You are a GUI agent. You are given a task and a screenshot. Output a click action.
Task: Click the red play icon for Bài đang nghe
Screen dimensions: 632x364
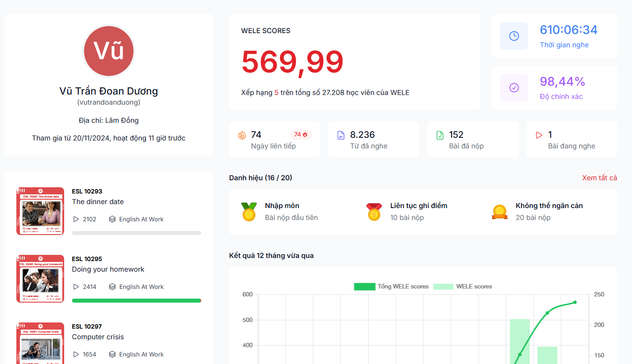[x=539, y=136]
